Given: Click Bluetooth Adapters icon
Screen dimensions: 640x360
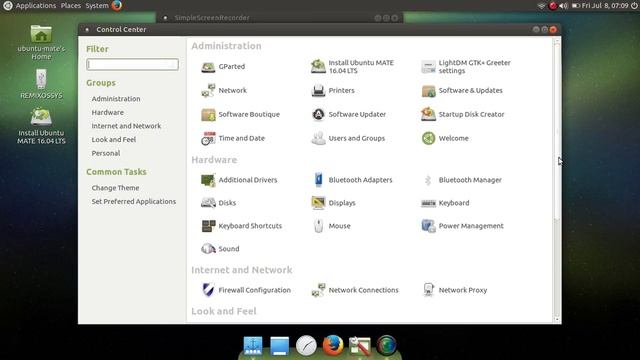Looking at the screenshot, I should click(x=318, y=180).
